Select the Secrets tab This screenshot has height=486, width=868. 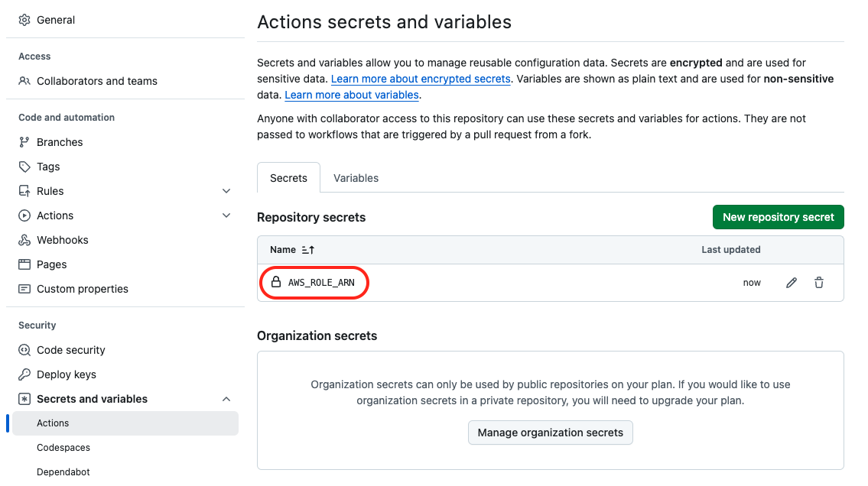coord(288,177)
